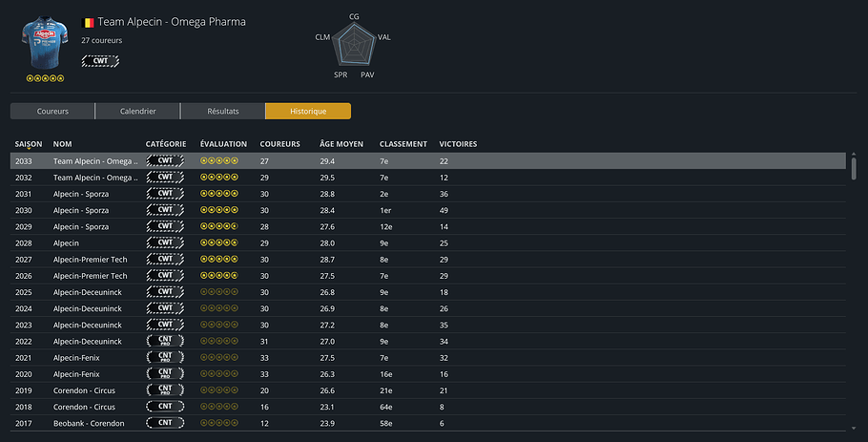Image resolution: width=868 pixels, height=442 pixels.
Task: Sort by the CLASSEMENT column header
Action: point(403,144)
